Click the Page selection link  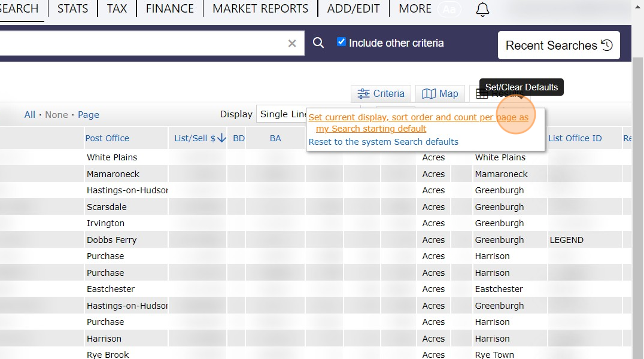(89, 115)
